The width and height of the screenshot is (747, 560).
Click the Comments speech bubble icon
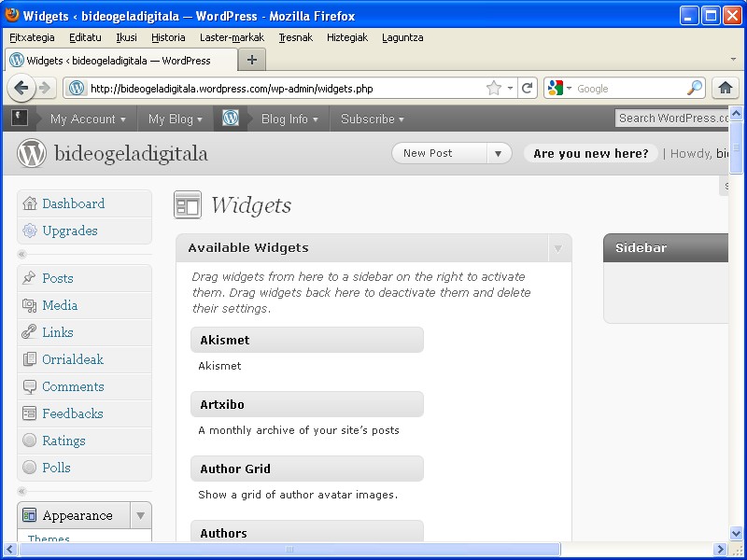30,386
